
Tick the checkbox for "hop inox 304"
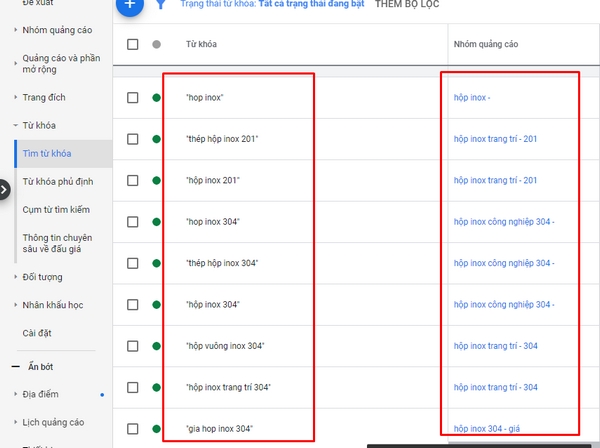[x=132, y=222]
